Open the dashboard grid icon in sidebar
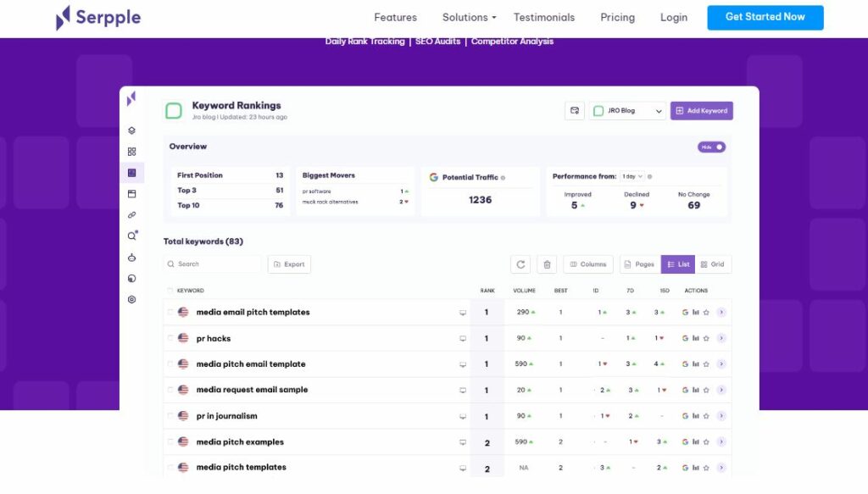The image size is (868, 494). 131,152
